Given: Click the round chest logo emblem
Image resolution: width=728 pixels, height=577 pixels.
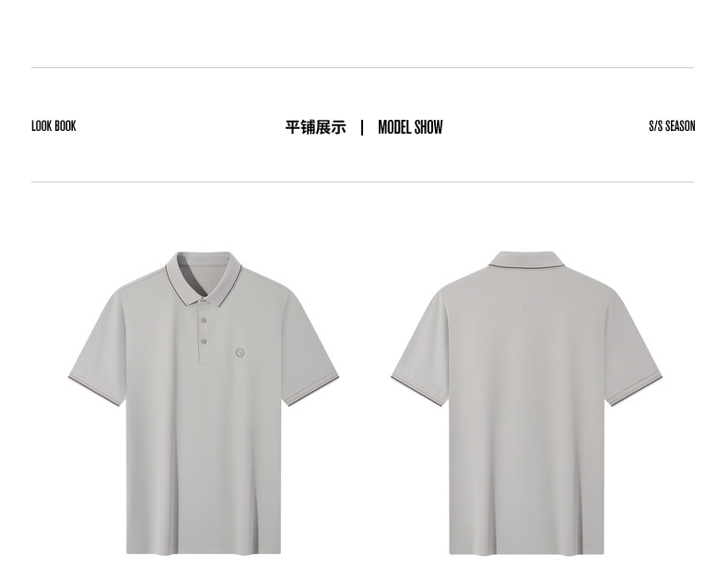Looking at the screenshot, I should pos(240,353).
